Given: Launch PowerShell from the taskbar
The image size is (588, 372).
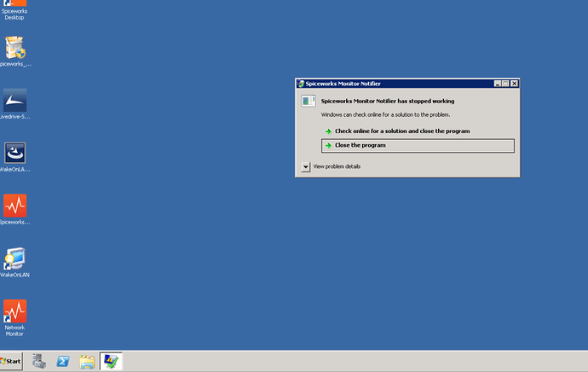Looking at the screenshot, I should point(62,361).
